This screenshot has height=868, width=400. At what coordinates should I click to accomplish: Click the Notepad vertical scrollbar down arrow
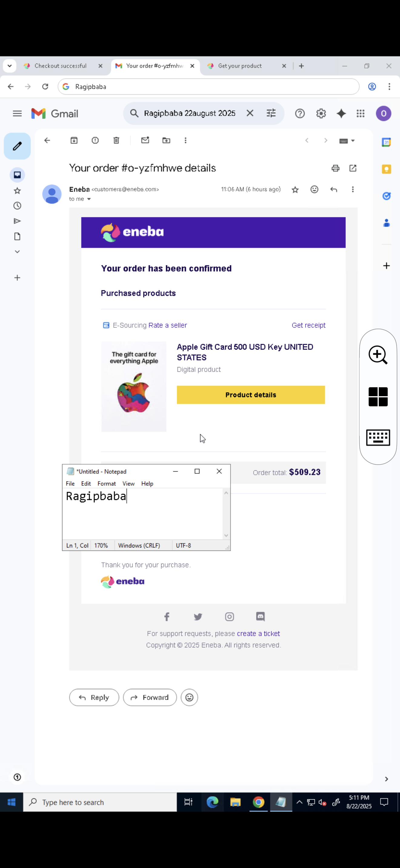pos(226,535)
